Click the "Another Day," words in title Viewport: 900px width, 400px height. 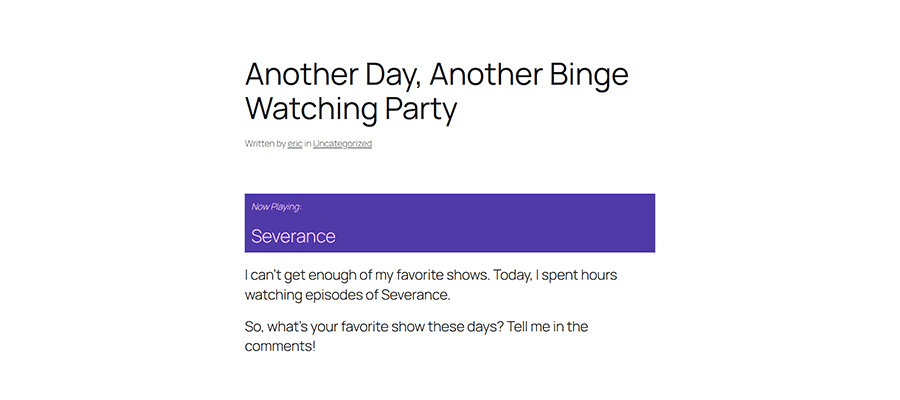click(x=333, y=76)
